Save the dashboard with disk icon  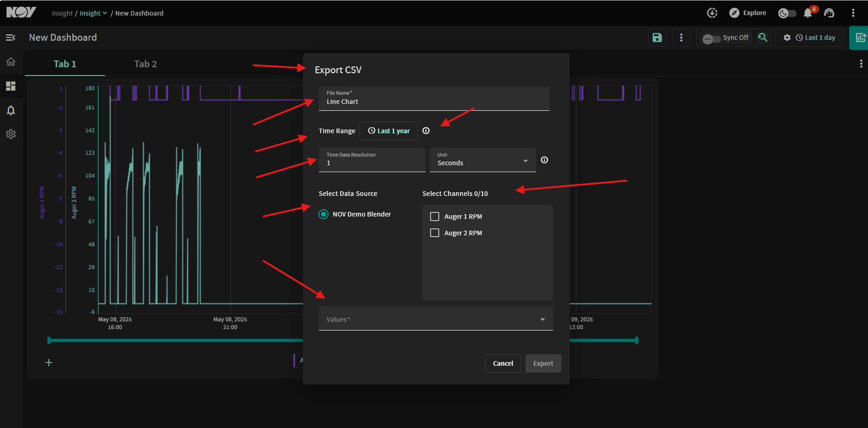coord(657,38)
